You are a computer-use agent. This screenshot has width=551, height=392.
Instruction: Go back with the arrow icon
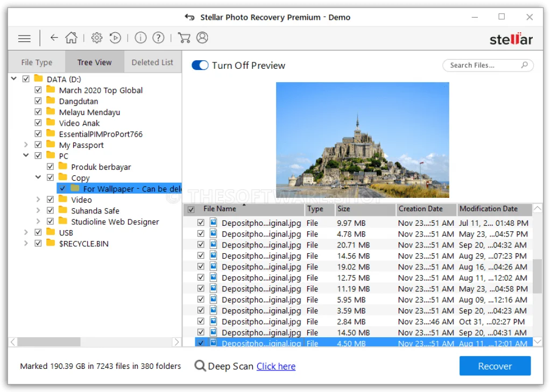click(54, 38)
